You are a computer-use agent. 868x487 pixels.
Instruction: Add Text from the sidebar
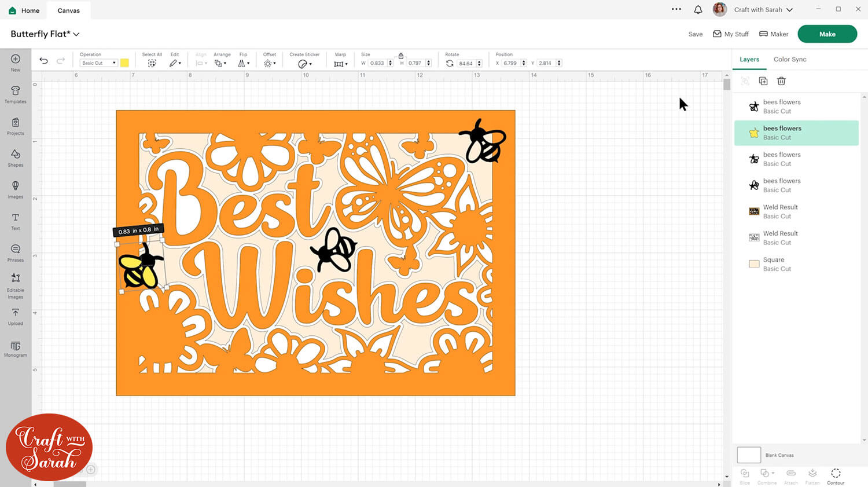tap(16, 221)
